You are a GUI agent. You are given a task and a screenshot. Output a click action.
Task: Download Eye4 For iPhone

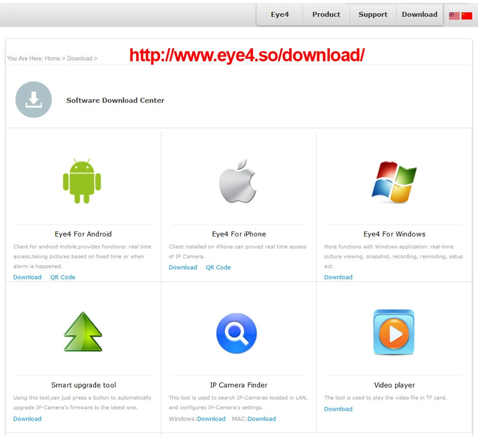[x=183, y=267]
